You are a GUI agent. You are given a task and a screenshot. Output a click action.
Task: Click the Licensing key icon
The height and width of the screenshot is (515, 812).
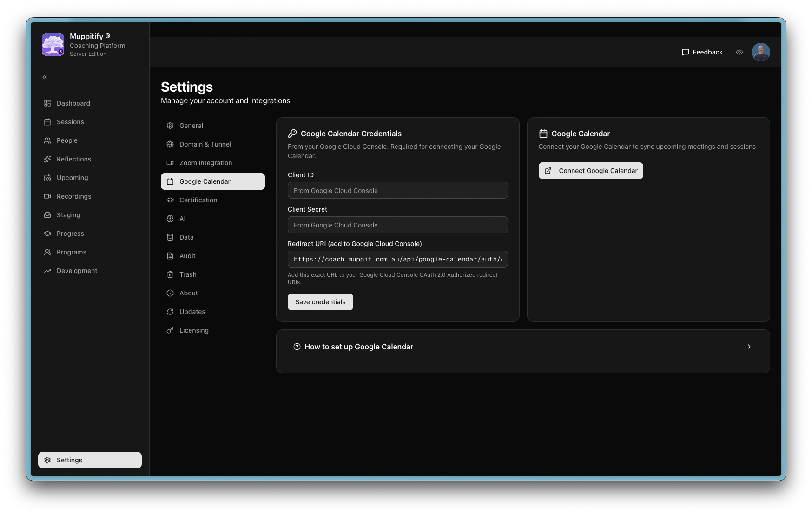pyautogui.click(x=170, y=330)
